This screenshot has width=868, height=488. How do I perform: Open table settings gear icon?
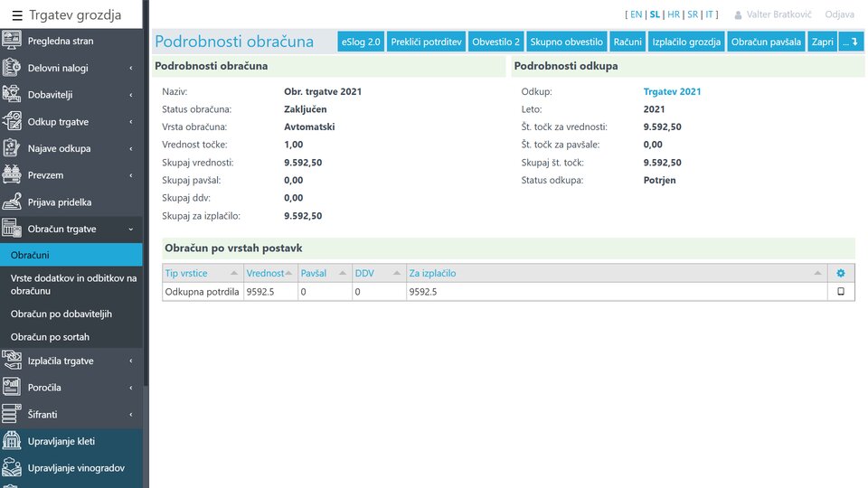tap(841, 273)
